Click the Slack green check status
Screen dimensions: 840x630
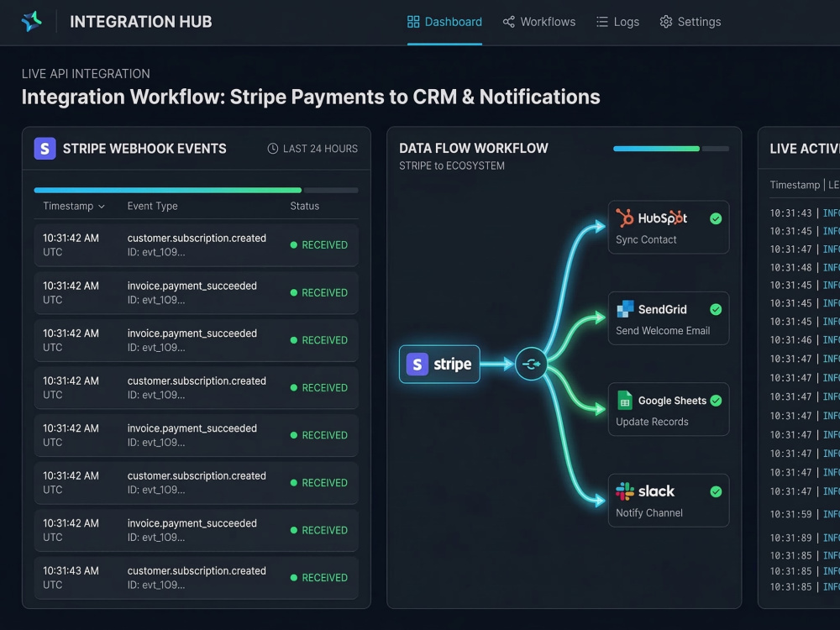point(716,491)
